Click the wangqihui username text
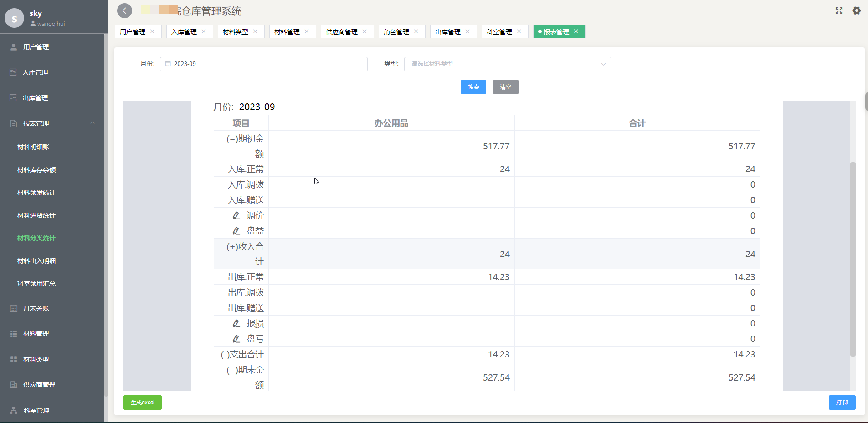 51,24
